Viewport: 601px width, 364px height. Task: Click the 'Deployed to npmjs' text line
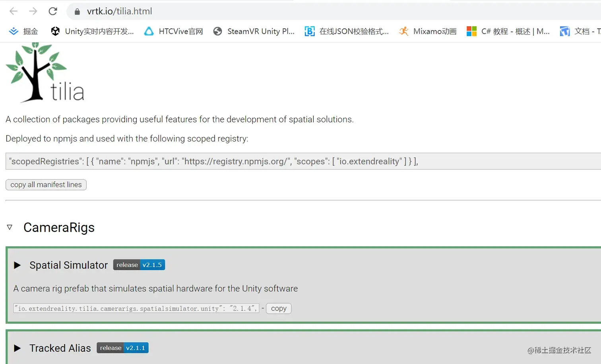[x=127, y=139]
